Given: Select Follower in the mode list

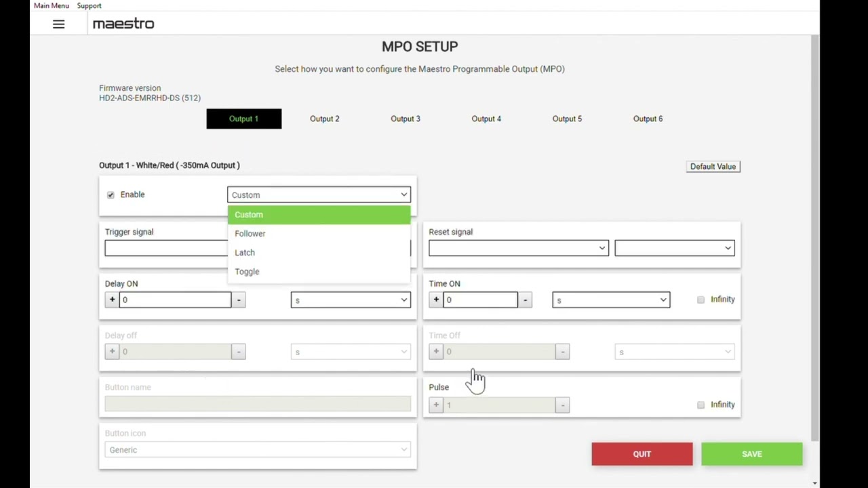Looking at the screenshot, I should [x=319, y=233].
